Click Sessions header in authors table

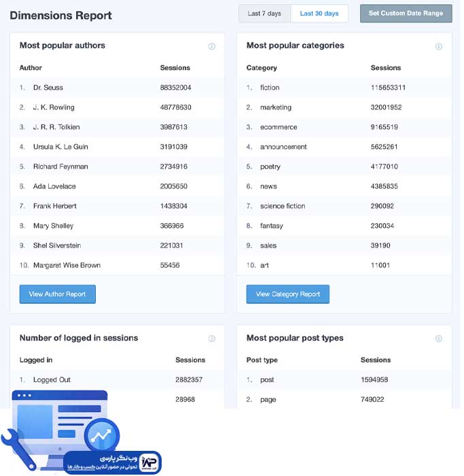point(175,68)
